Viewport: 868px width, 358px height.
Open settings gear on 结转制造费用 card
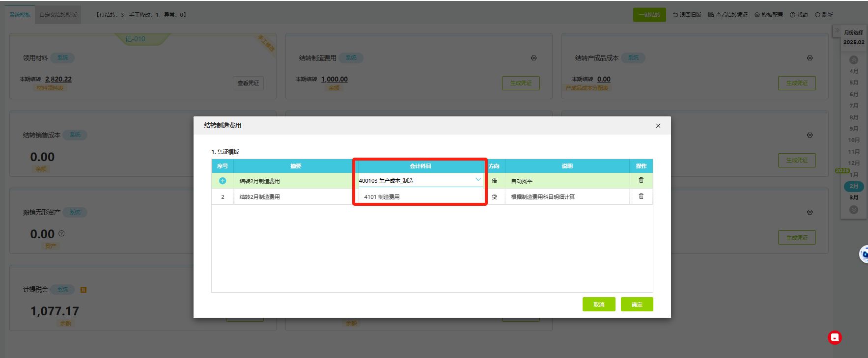pyautogui.click(x=533, y=58)
